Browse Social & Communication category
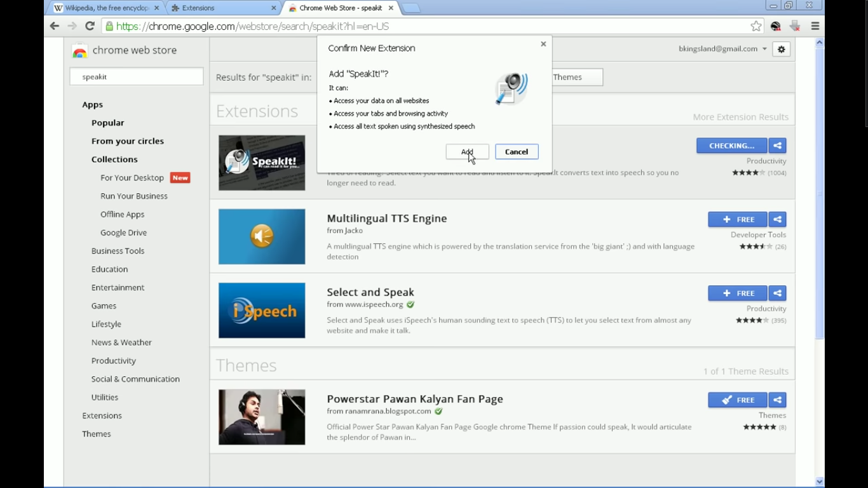Image resolution: width=868 pixels, height=488 pixels. click(x=135, y=379)
